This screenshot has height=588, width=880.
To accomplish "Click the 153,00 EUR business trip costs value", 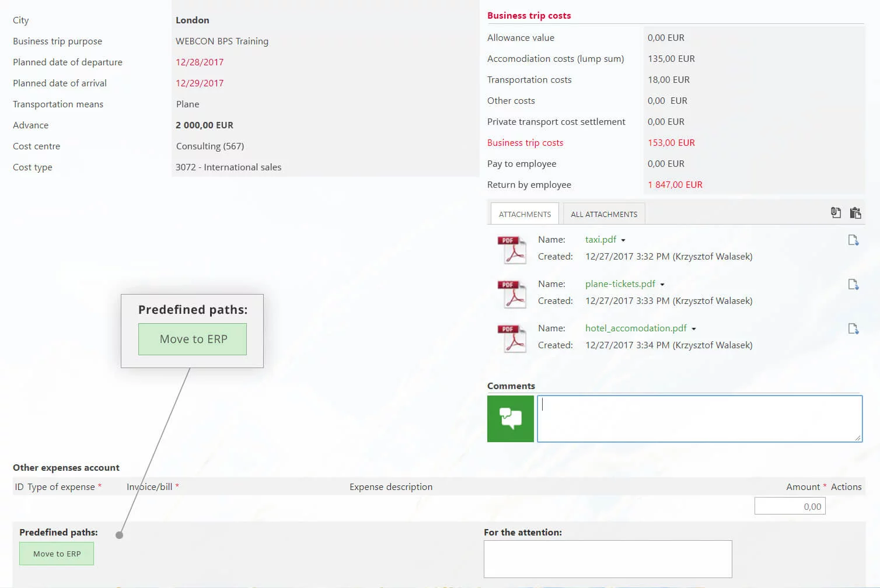I will click(671, 143).
